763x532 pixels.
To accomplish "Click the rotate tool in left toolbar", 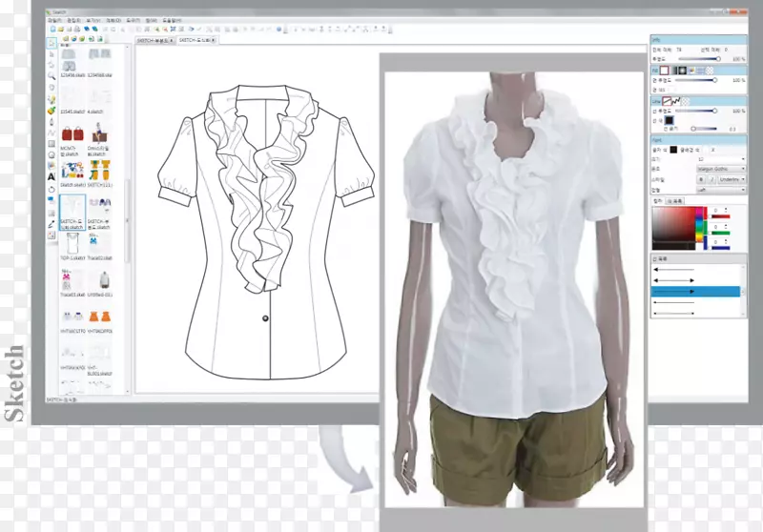I will [51, 189].
